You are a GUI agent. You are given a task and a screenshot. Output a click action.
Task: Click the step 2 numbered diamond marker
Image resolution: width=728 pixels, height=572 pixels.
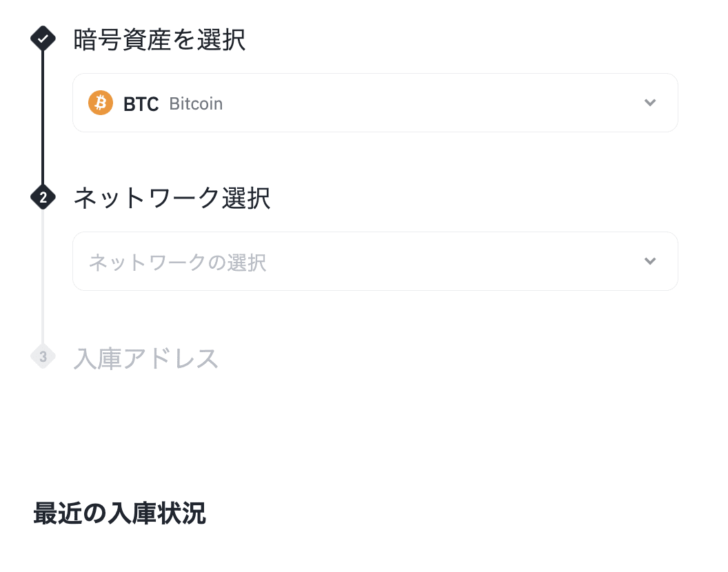point(43,198)
